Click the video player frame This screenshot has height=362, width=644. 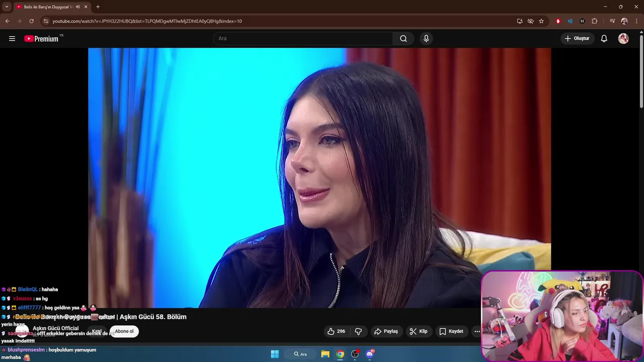(x=319, y=177)
